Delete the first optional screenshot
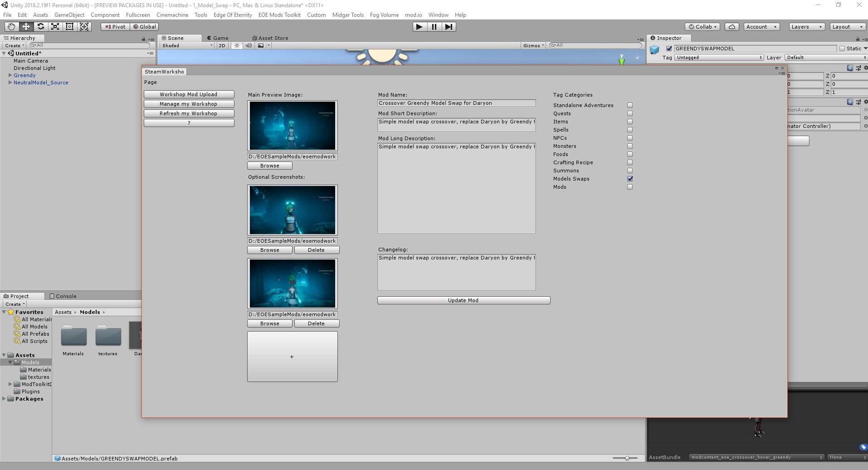Viewport: 868px width, 470px height. tap(317, 250)
